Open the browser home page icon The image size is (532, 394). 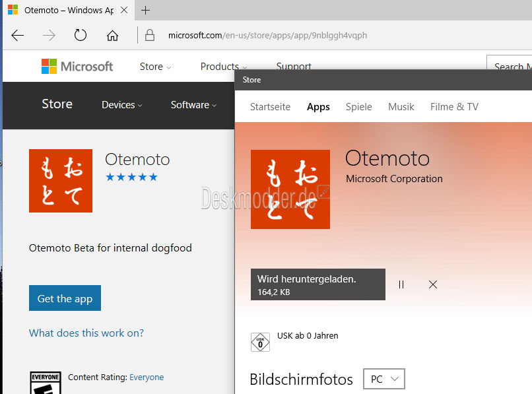coord(112,35)
